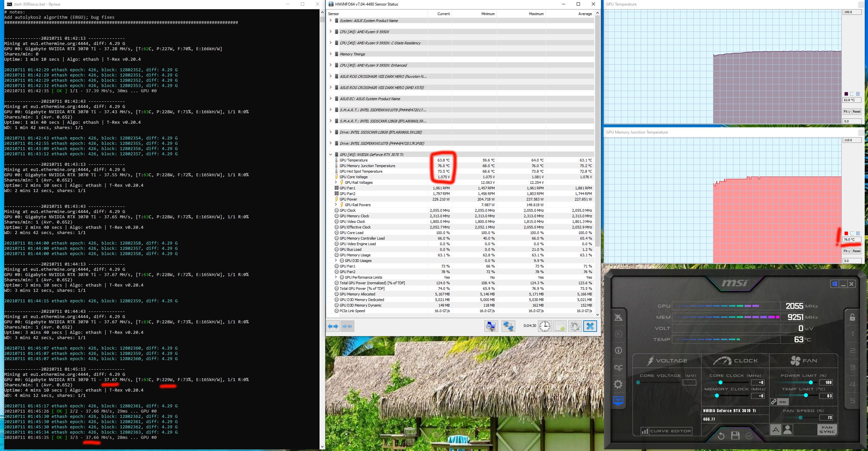Toggle auto fan speed A button
The height and width of the screenshot is (451, 868).
[775, 430]
